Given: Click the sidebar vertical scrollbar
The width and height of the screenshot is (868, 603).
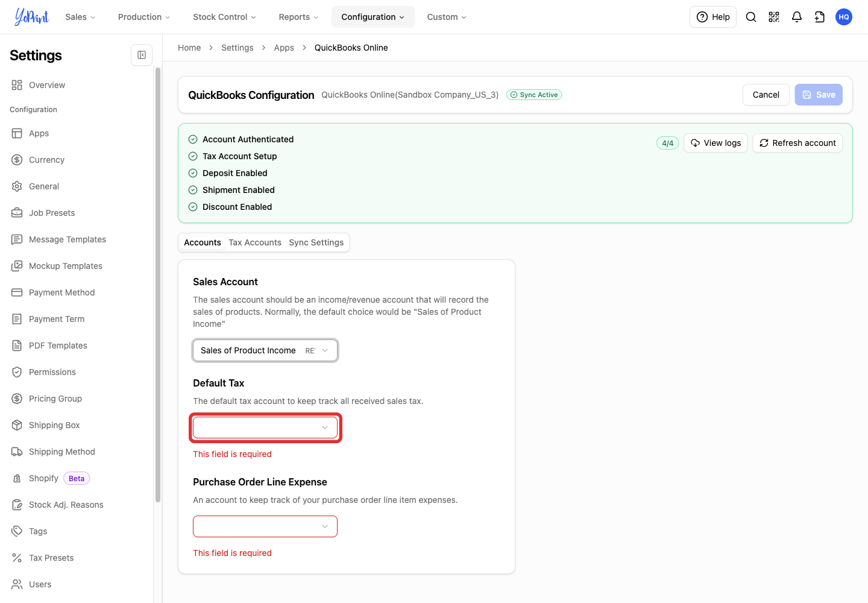Looking at the screenshot, I should point(158,285).
